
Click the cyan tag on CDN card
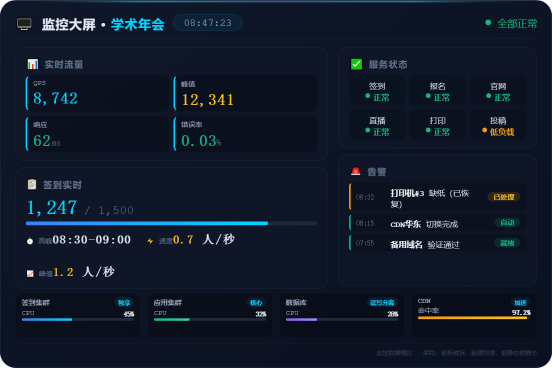click(520, 302)
